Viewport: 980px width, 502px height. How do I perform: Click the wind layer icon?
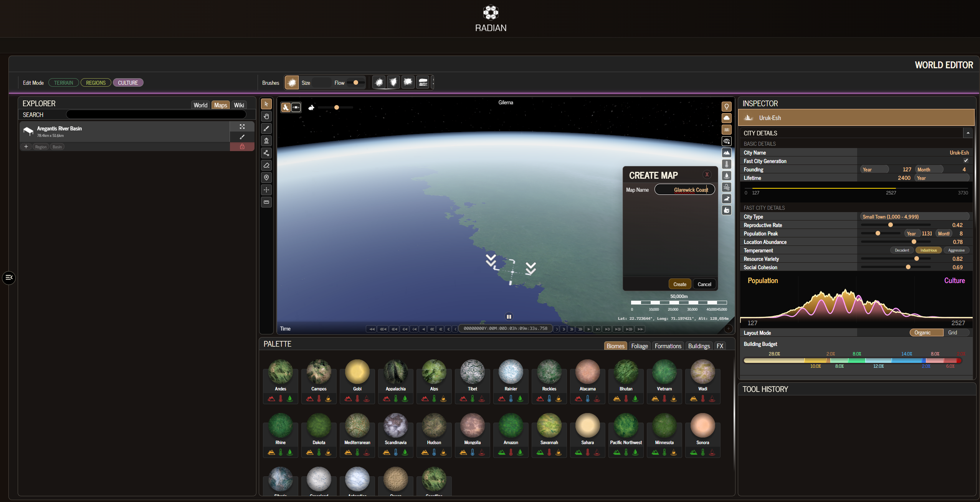(727, 187)
